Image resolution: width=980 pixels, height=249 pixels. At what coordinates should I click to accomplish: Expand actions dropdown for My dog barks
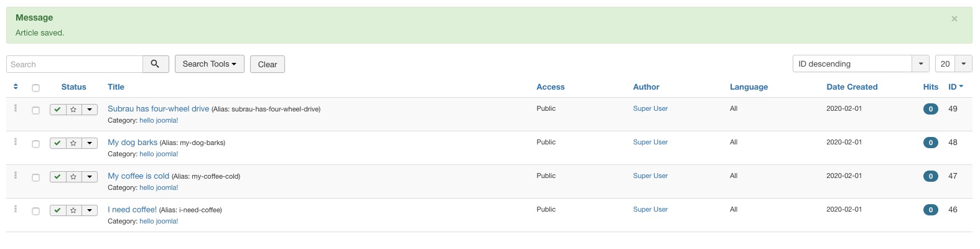pyautogui.click(x=90, y=143)
